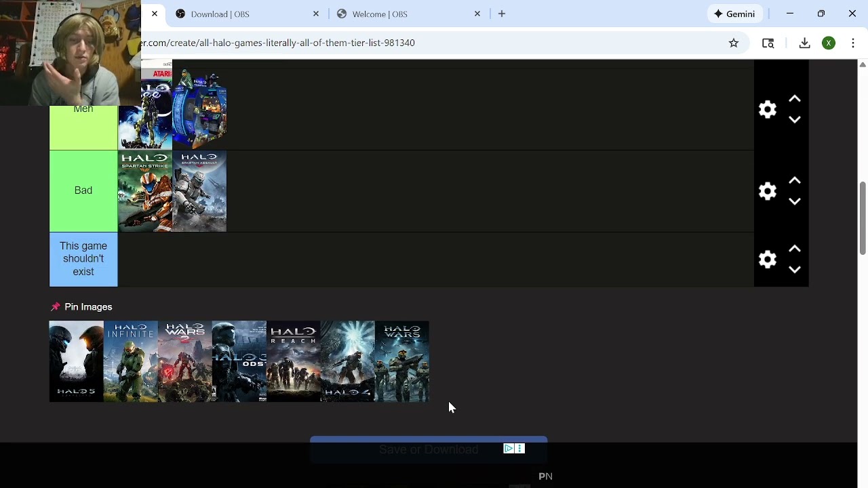Bookmark this page with the star icon
The height and width of the screenshot is (488, 868).
pos(734,43)
